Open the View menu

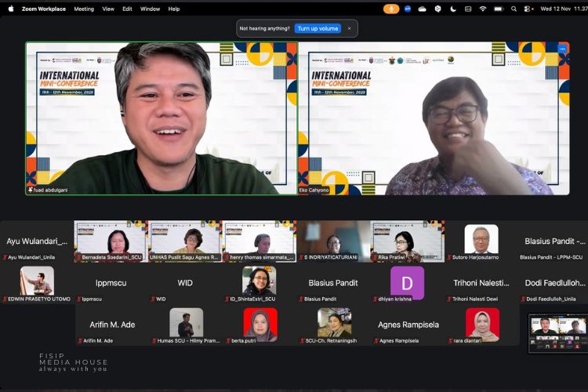coord(107,9)
